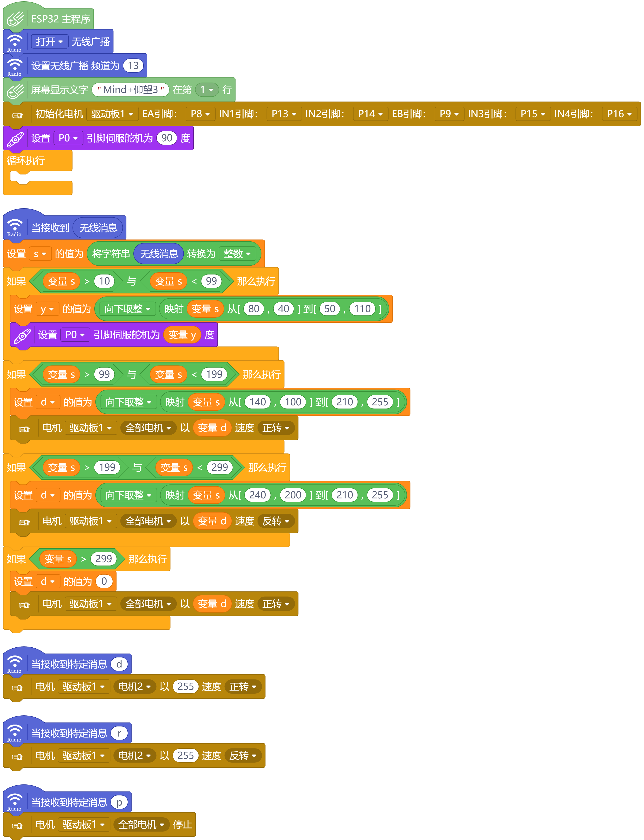This screenshot has width=644, height=840.
Task: Open the EA pin P8 dropdown
Action: (x=200, y=114)
